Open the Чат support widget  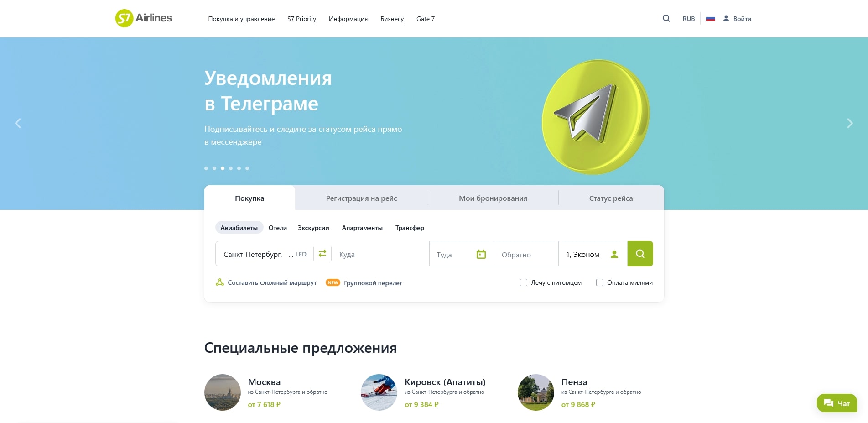click(x=837, y=403)
